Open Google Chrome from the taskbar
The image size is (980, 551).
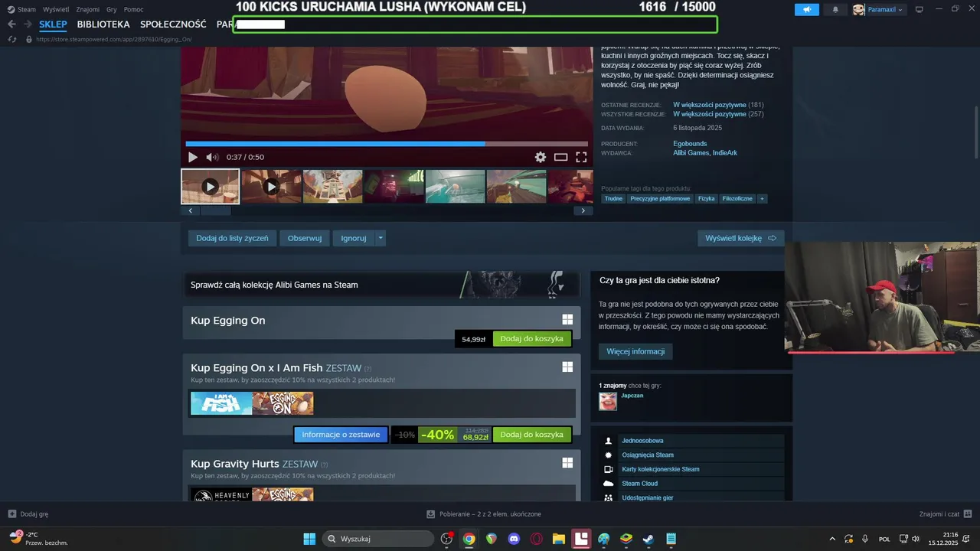(469, 539)
